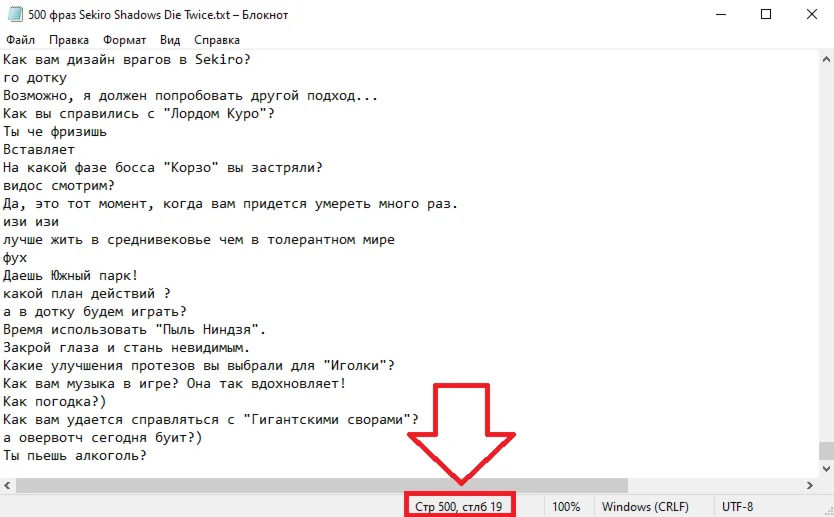Click the Notepad icon in title bar
This screenshot has height=517, width=834.
(14, 14)
